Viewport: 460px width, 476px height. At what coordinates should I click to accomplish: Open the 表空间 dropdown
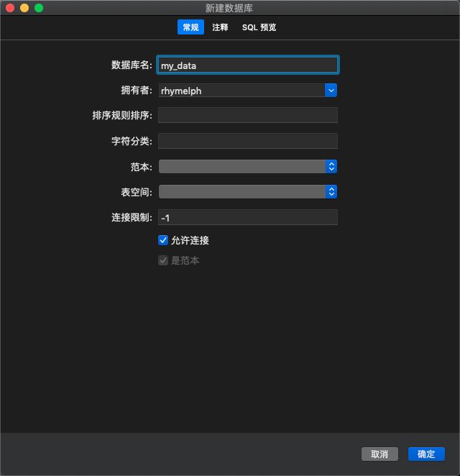247,192
